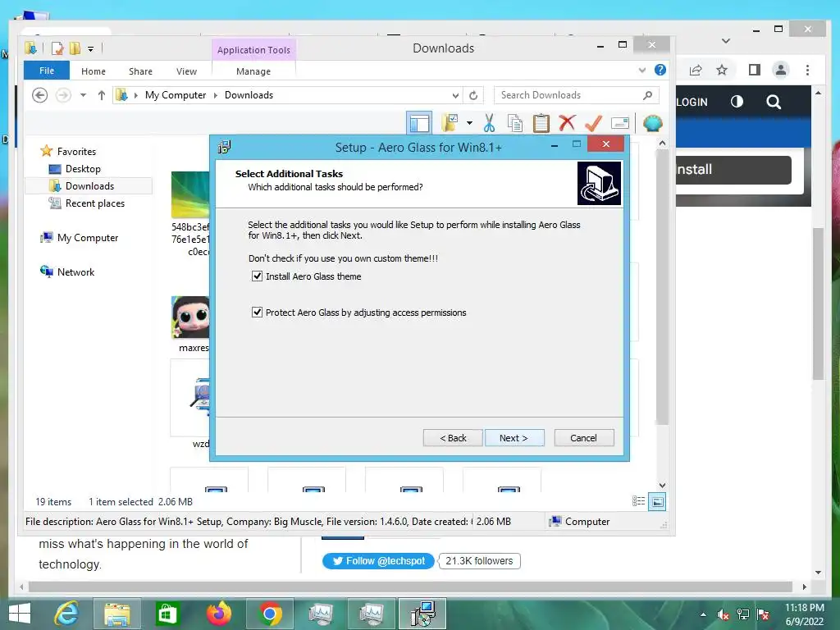Select My Computer in navigation pane
Image resolution: width=840 pixels, height=630 pixels.
[87, 238]
